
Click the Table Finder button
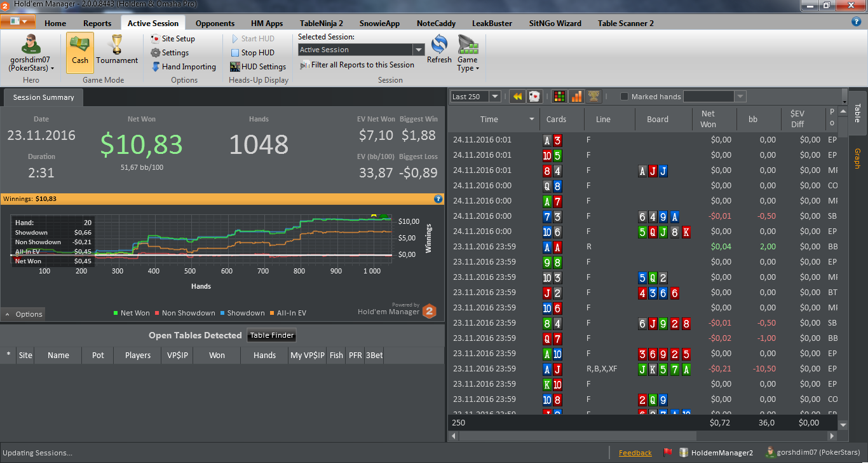pos(271,335)
